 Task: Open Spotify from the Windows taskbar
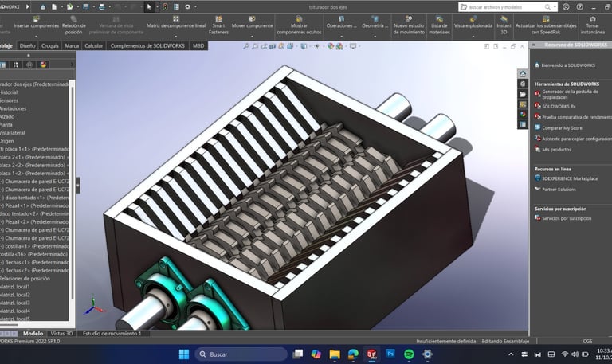pyautogui.click(x=410, y=354)
